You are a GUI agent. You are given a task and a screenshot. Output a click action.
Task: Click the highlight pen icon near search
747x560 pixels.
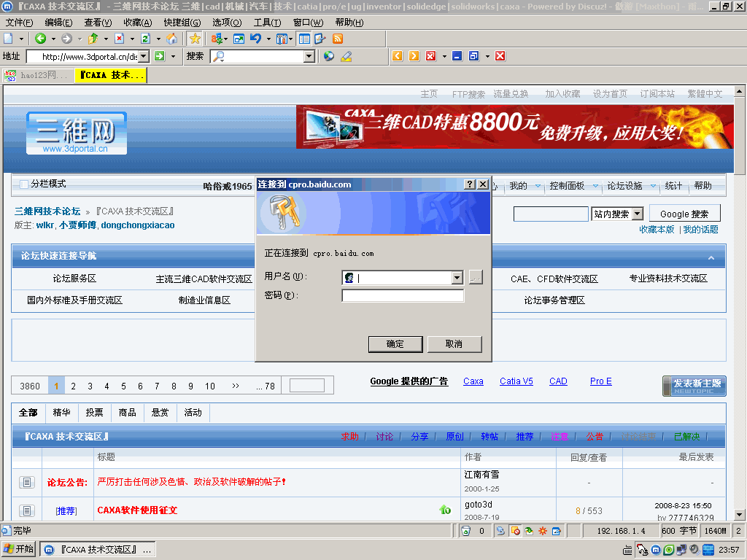[x=347, y=56]
